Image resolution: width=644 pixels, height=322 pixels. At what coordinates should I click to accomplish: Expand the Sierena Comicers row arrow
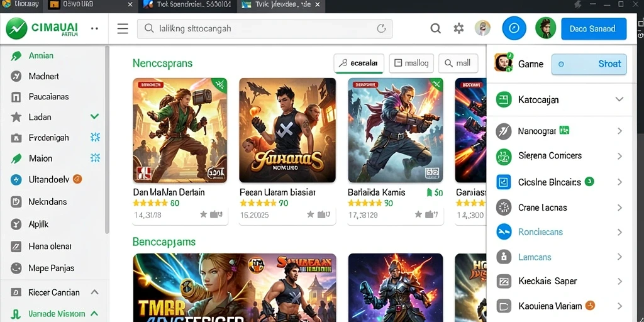tap(619, 156)
